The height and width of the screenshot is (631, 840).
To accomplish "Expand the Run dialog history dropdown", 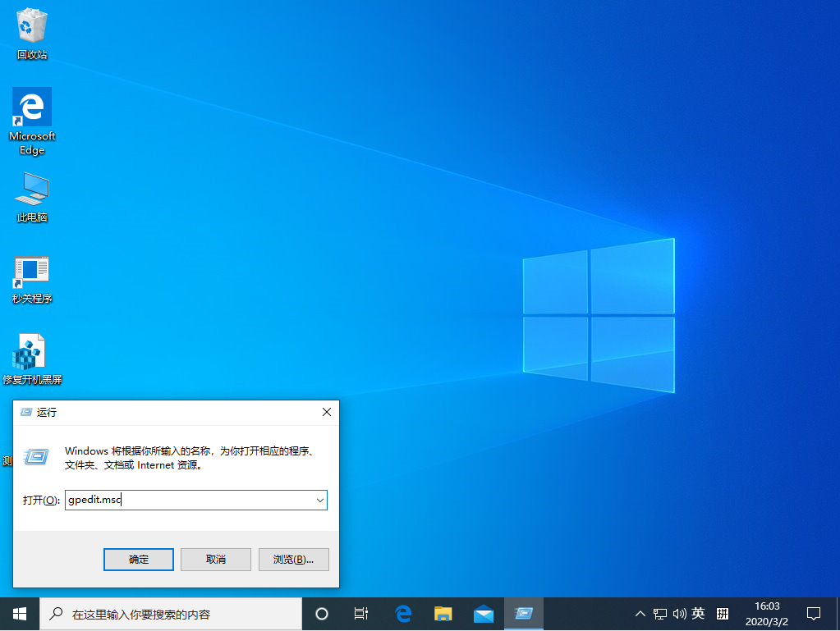I will tap(320, 500).
